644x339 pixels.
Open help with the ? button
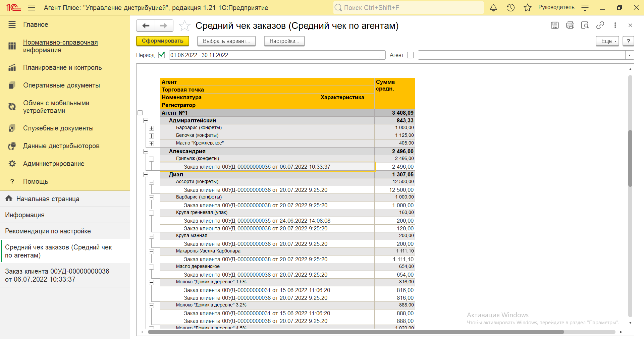[628, 41]
